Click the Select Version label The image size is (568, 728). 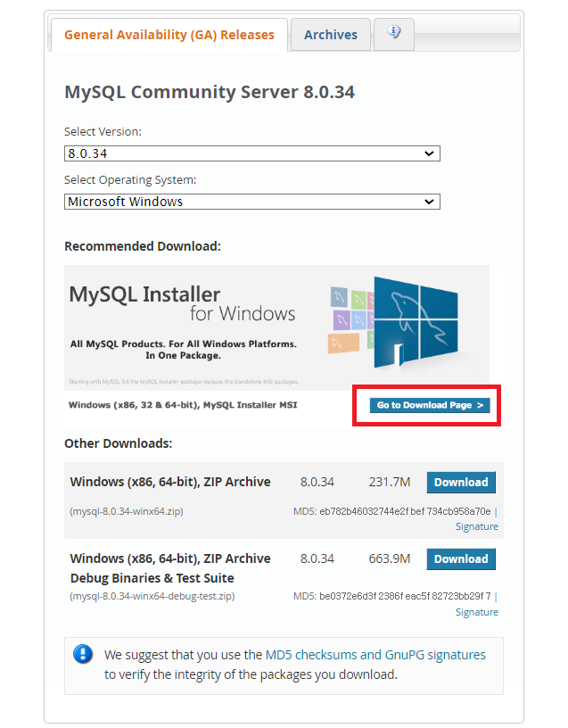tap(103, 132)
